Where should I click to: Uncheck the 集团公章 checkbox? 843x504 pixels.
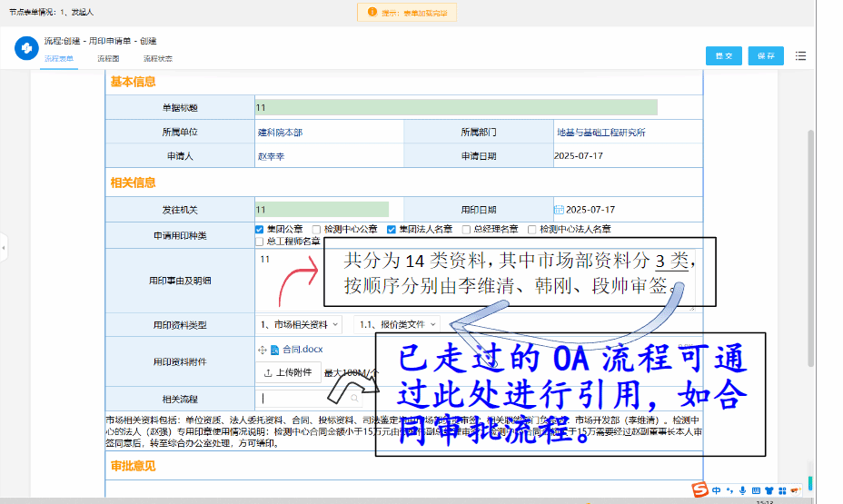259,230
